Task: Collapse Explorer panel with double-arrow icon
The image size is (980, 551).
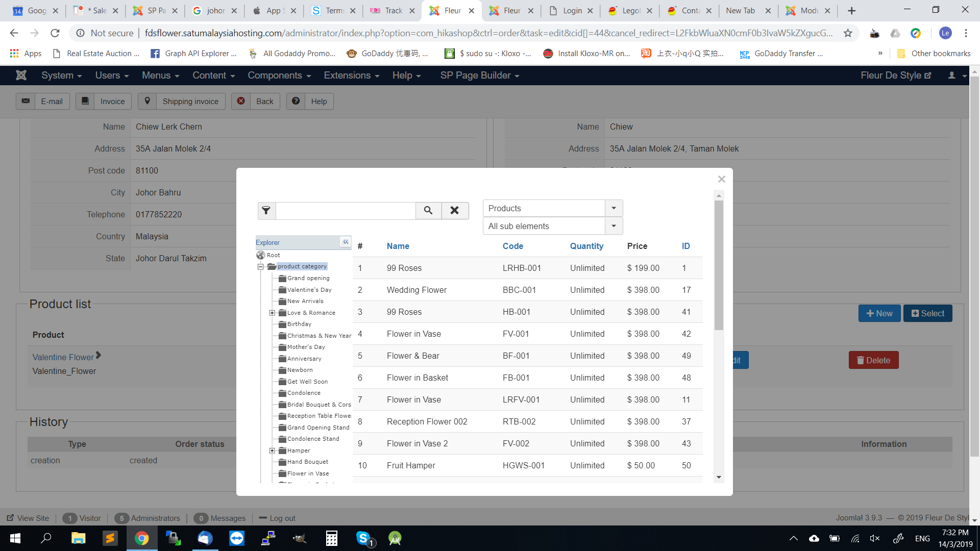Action: [346, 242]
